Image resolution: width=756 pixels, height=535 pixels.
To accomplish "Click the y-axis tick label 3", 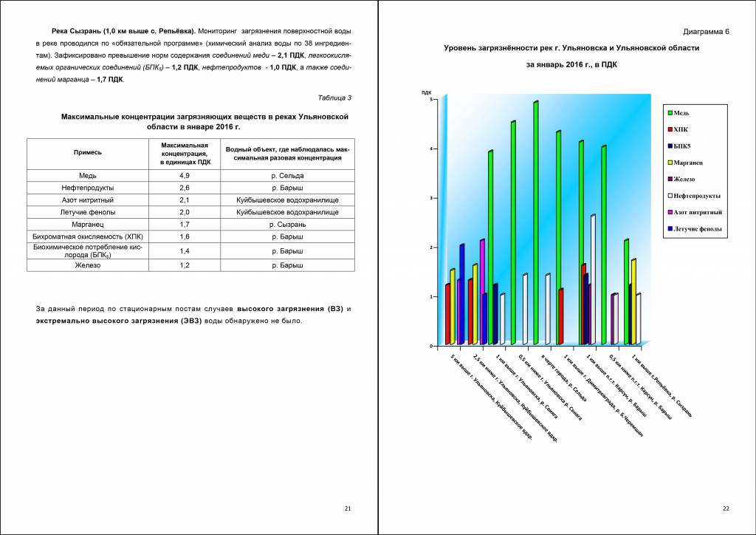I will pyautogui.click(x=431, y=198).
